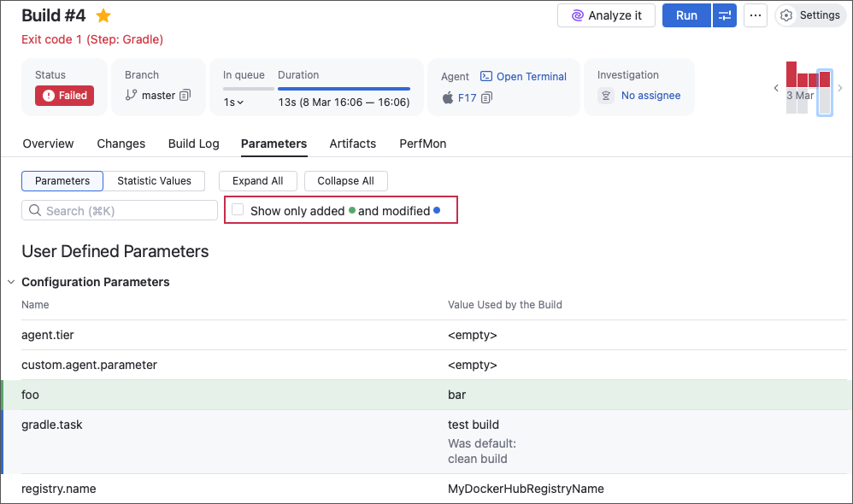Click the branch icon next to master
Viewport: 853px width, 504px height.
pyautogui.click(x=131, y=95)
